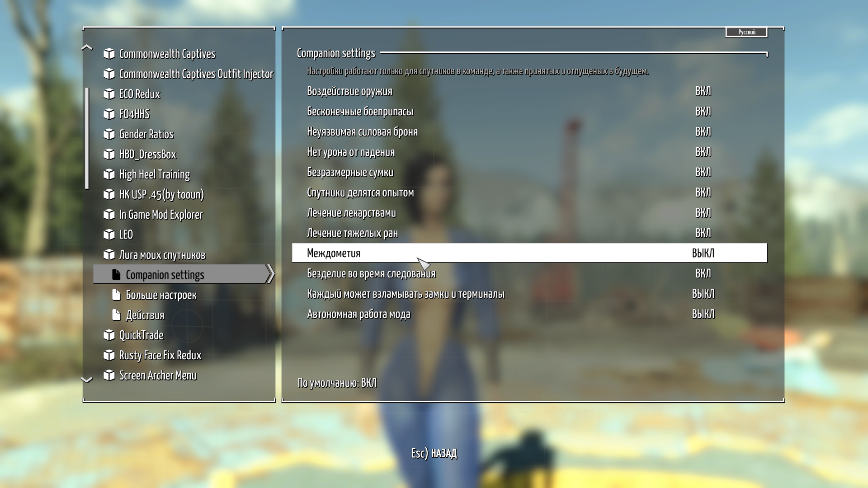Viewport: 868px width, 488px height.
Task: Click the cube icon beside In Game Mod Explorer
Action: click(x=109, y=215)
